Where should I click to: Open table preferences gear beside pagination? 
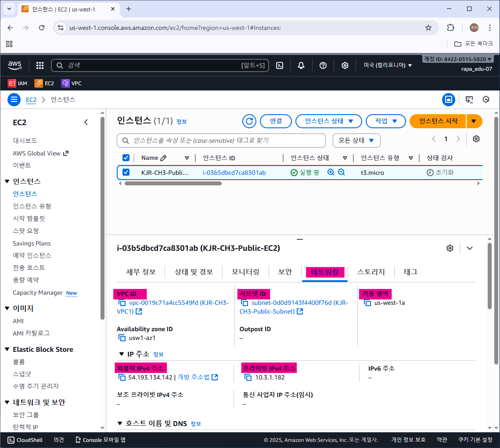coord(476,139)
